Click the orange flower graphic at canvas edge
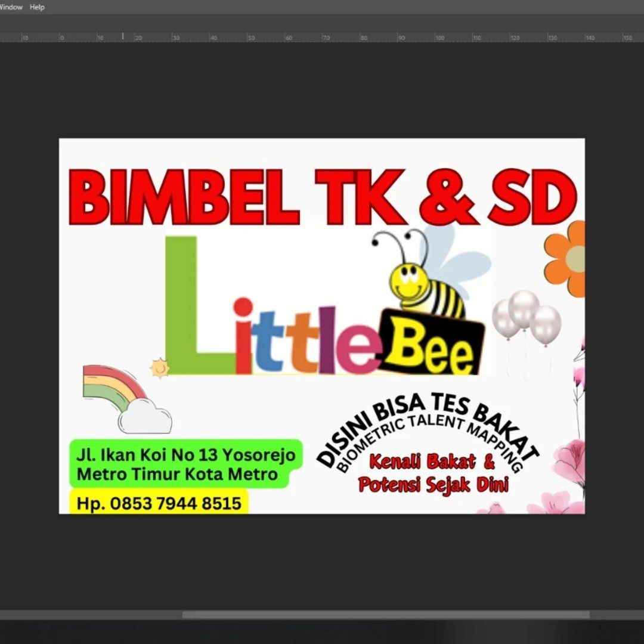The image size is (644, 644). click(565, 258)
